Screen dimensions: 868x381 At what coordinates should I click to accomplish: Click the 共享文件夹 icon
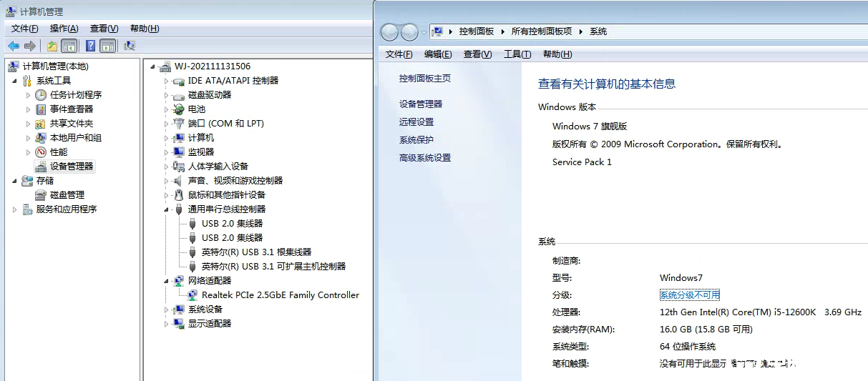[42, 124]
